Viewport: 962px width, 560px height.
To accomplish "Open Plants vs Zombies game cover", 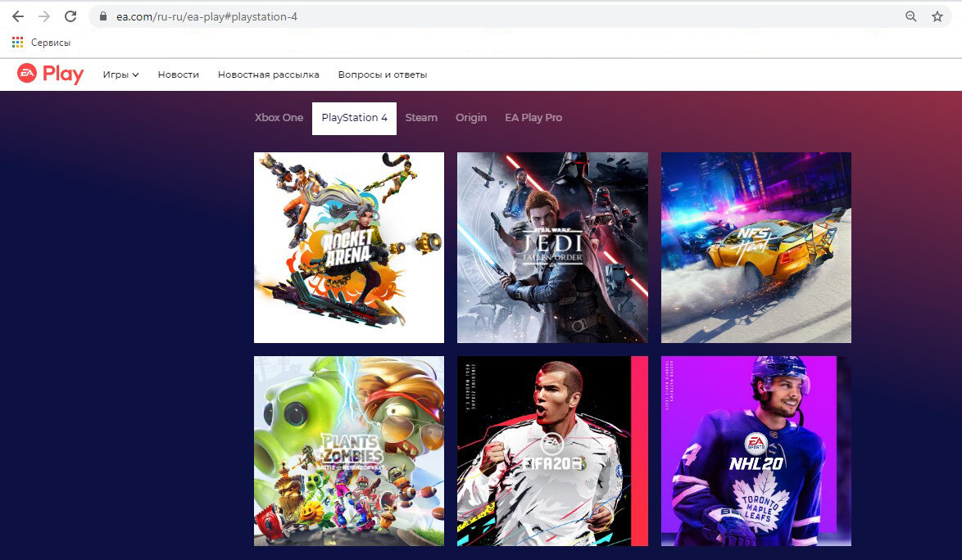I will point(349,451).
